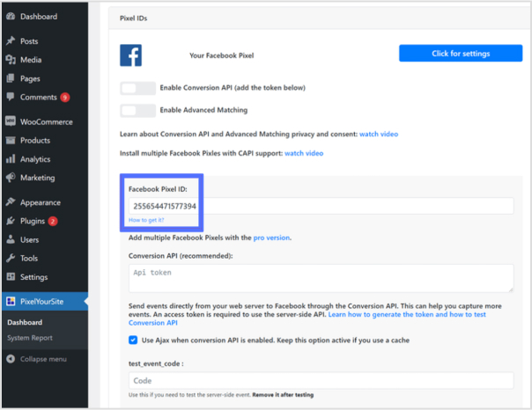
Task: Click the Appearance brush icon
Action: (11, 202)
